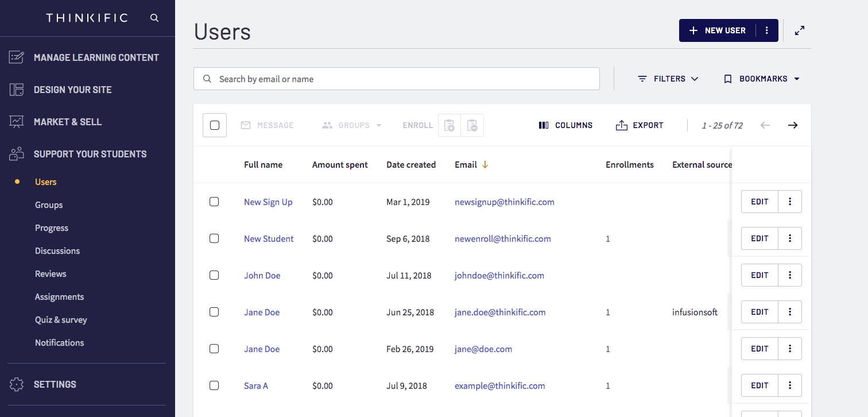The image size is (868, 417).
Task: Click the search by email or name field
Action: [397, 79]
